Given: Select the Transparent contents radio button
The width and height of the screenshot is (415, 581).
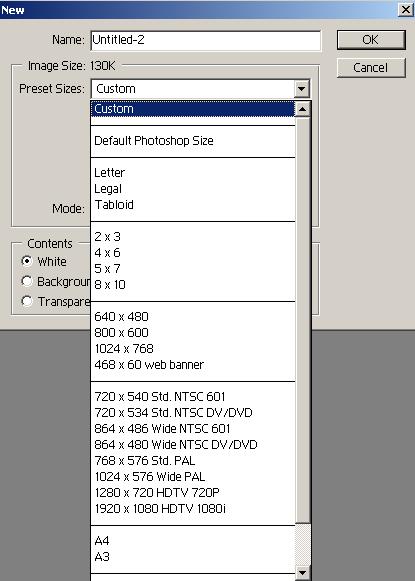Looking at the screenshot, I should pyautogui.click(x=27, y=301).
